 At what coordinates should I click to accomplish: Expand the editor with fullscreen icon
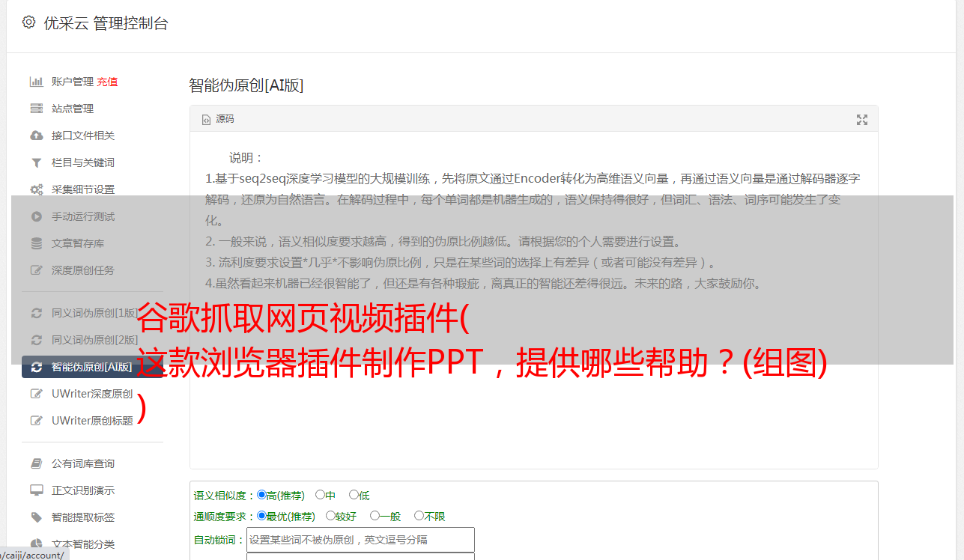click(862, 120)
